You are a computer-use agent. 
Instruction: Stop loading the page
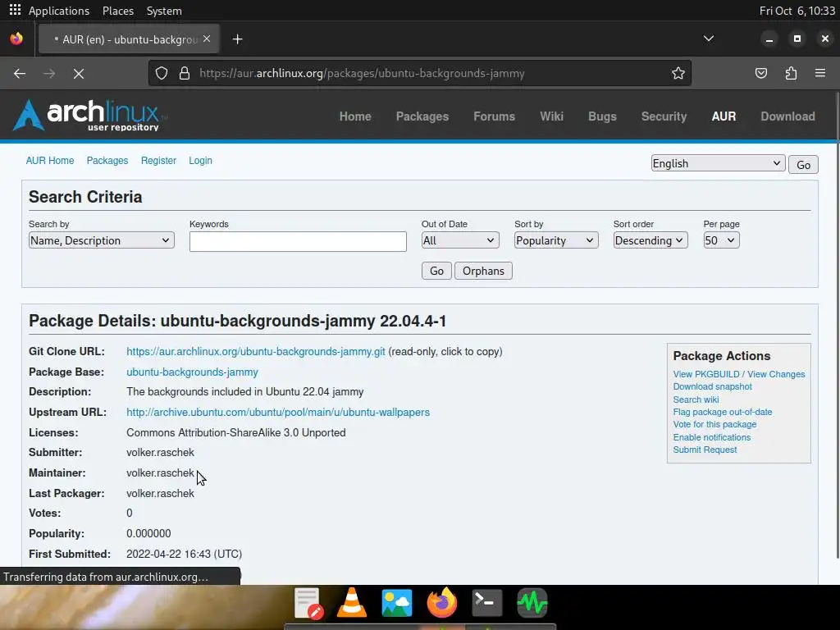[x=78, y=73]
